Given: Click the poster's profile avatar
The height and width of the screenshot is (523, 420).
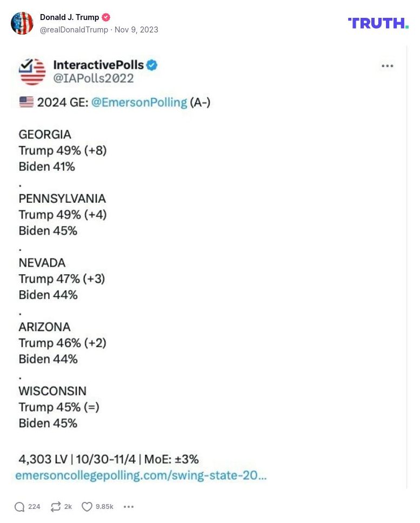Looking at the screenshot, I should (22, 23).
